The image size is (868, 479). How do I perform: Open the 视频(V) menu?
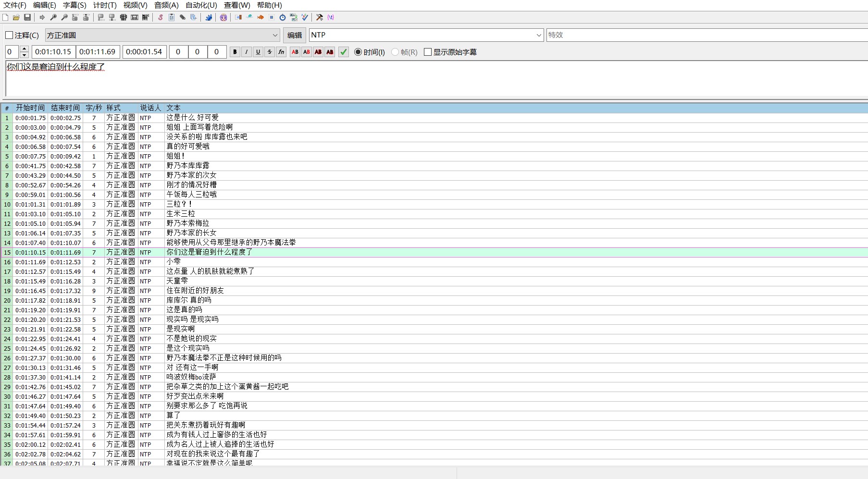135,5
